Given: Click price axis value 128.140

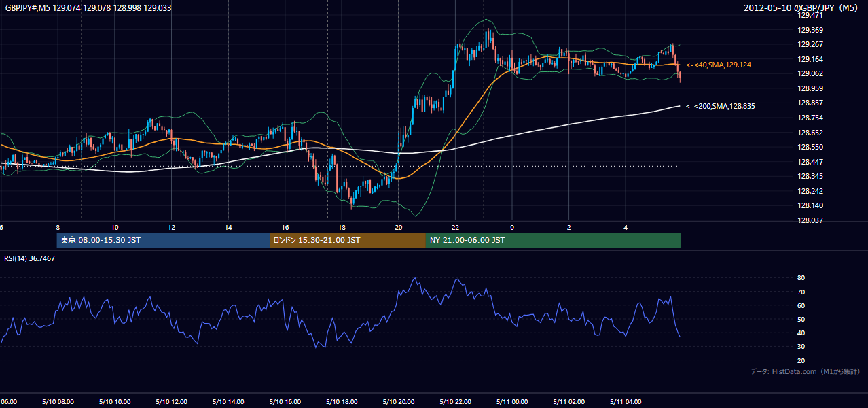Looking at the screenshot, I should pyautogui.click(x=810, y=205).
